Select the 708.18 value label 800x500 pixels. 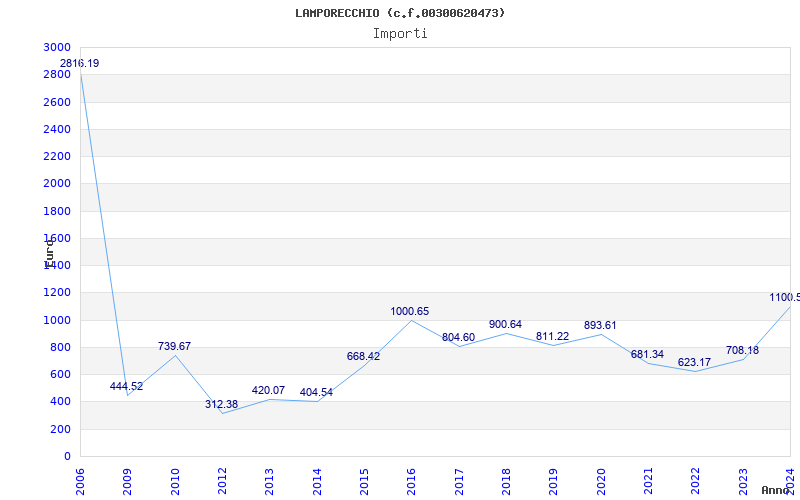(x=742, y=350)
